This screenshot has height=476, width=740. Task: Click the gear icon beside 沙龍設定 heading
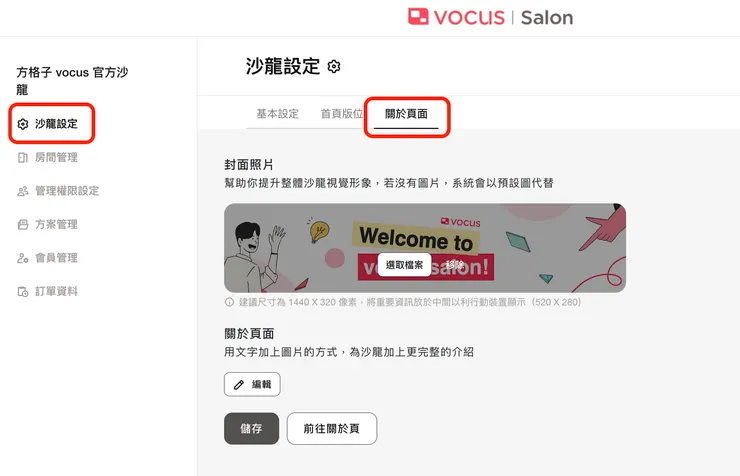coord(334,67)
